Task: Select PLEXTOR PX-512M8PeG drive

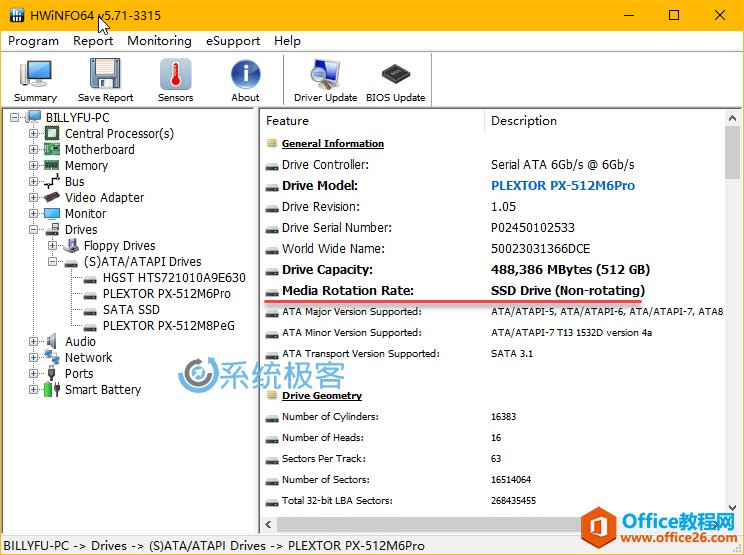Action: click(168, 325)
